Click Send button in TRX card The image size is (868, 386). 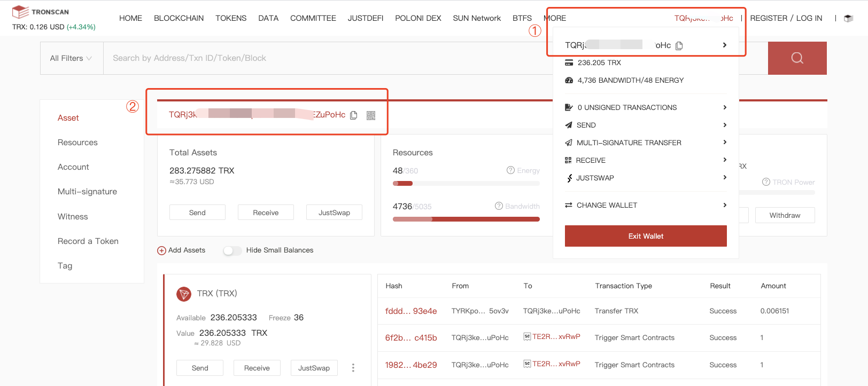click(x=200, y=368)
